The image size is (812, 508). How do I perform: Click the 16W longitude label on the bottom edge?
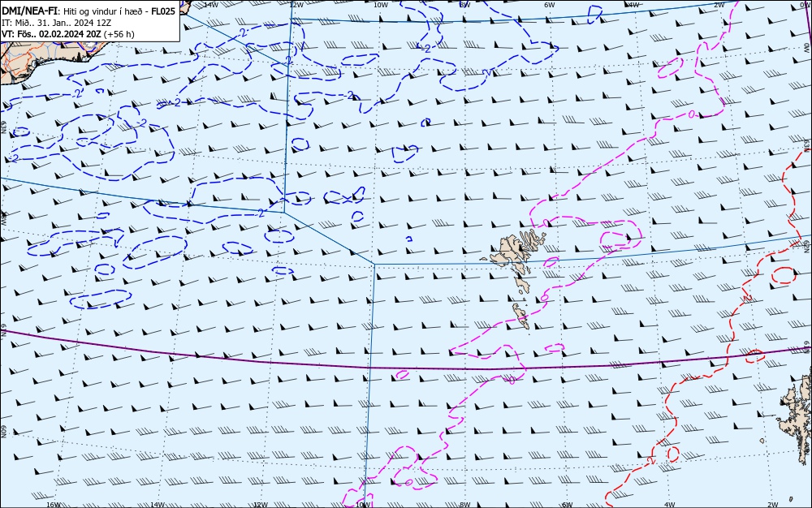click(54, 505)
